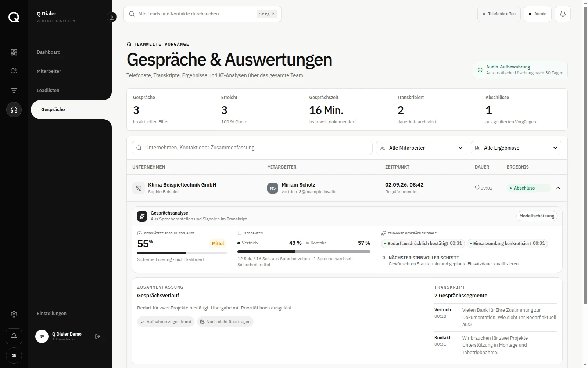Collapse the Klima Beispieltechnik row chevron
The height and width of the screenshot is (368, 588).
click(x=558, y=188)
